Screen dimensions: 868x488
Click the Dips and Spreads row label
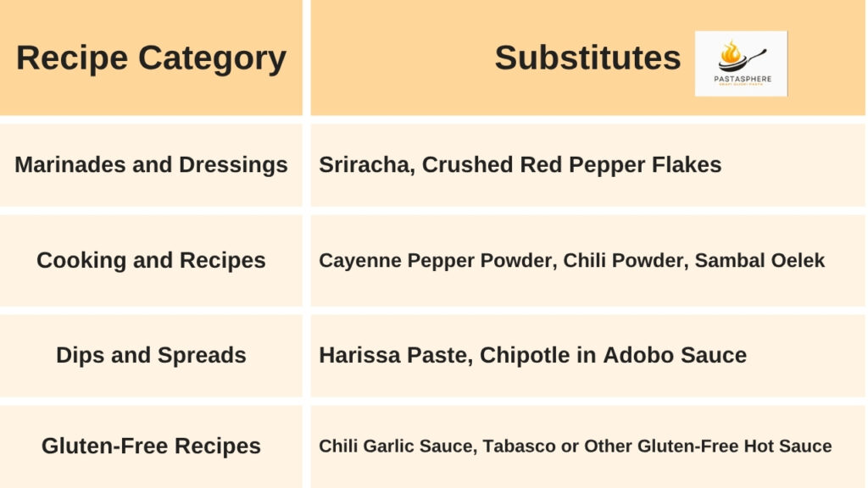(151, 355)
